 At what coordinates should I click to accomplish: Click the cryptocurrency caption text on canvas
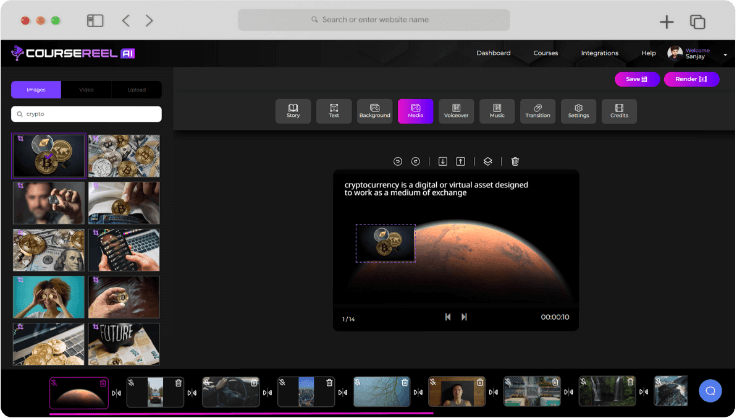tap(436, 189)
